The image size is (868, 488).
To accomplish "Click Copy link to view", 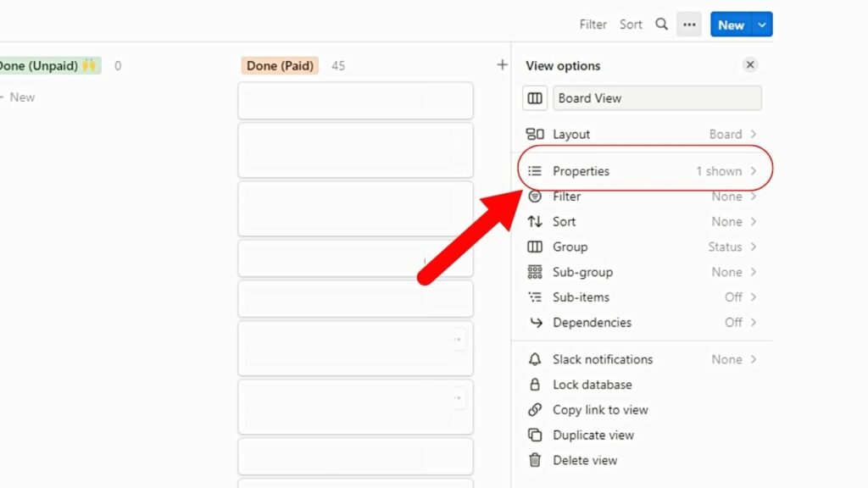I will [599, 410].
